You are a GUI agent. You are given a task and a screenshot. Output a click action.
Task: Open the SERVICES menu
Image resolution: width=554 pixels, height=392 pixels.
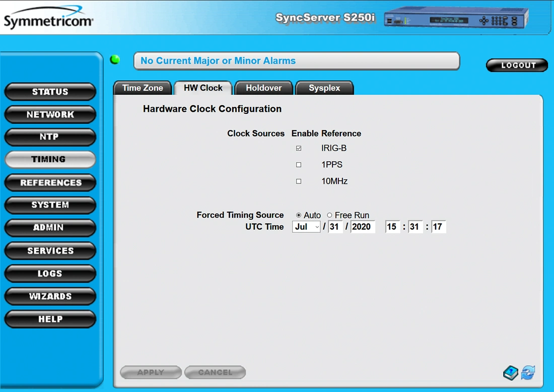coord(50,250)
